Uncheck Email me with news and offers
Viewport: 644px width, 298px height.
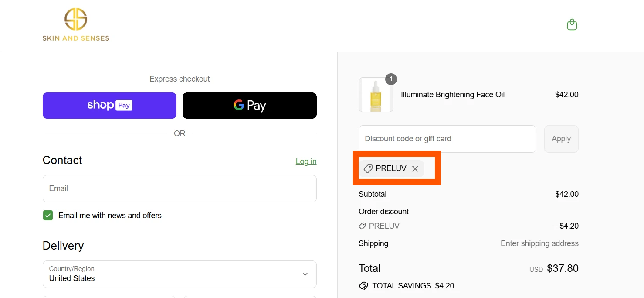[x=48, y=216]
